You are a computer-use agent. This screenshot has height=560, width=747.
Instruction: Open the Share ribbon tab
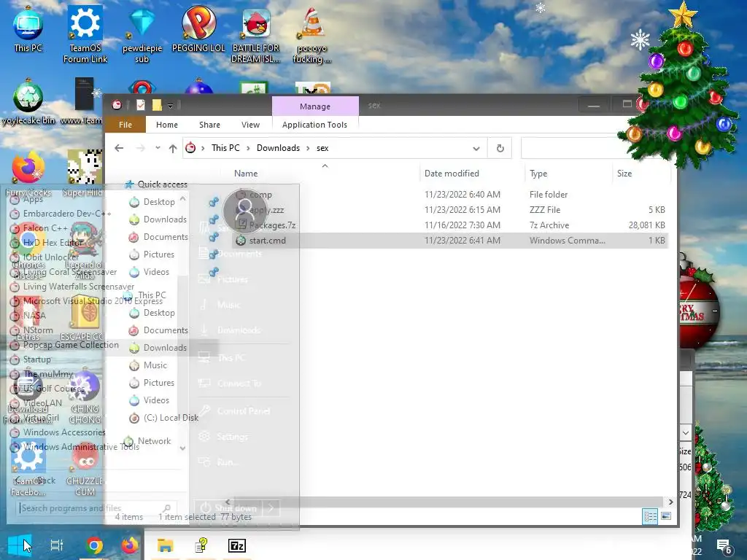coord(209,125)
